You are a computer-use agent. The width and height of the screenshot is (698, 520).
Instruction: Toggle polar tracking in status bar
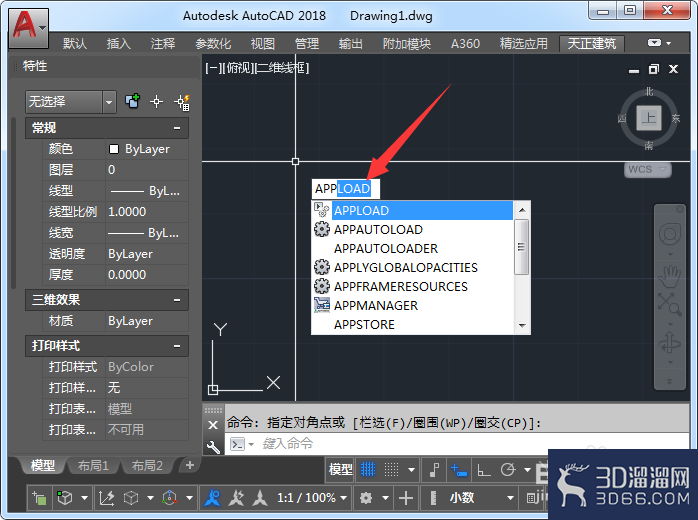point(508,470)
